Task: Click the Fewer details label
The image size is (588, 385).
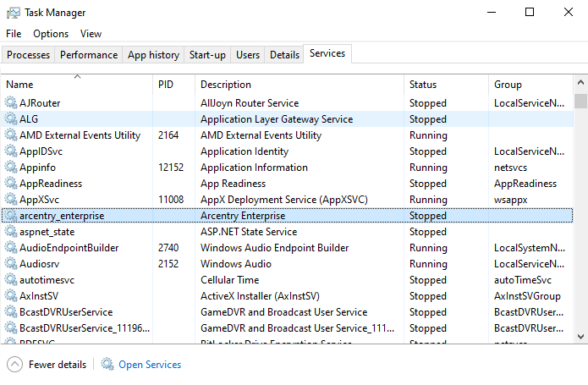Action: 58,365
